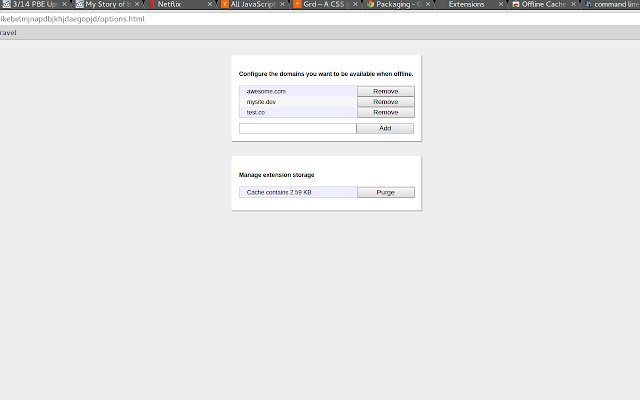The height and width of the screenshot is (400, 640).
Task: Close the Extensions tab
Action: pos(501,4)
